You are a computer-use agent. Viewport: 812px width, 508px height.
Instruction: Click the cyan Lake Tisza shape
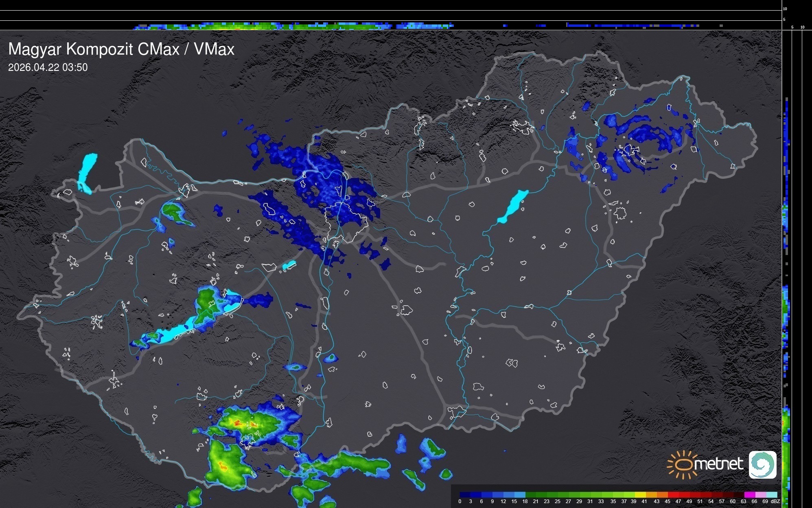[x=513, y=206]
